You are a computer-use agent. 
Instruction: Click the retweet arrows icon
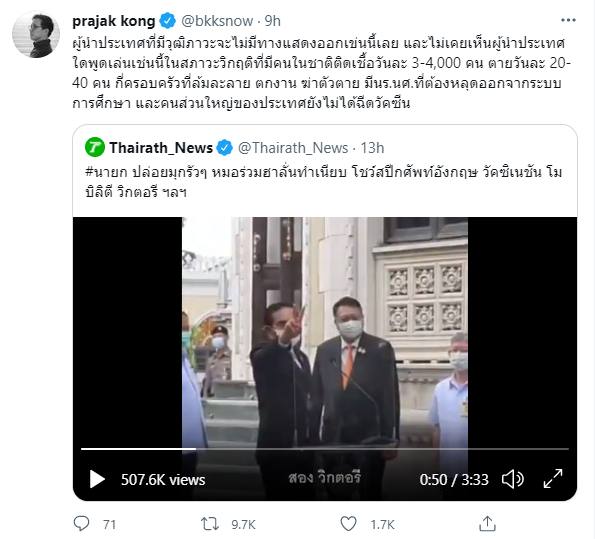click(210, 524)
